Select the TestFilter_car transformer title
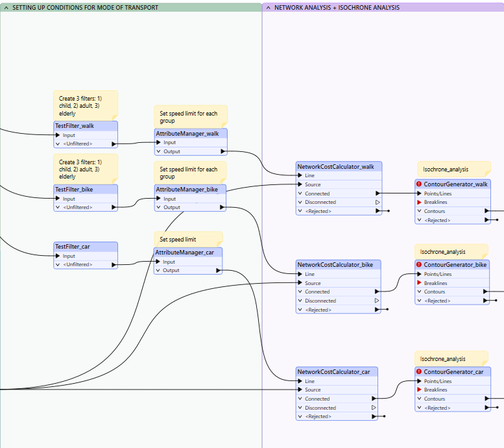The image size is (504, 448). (x=73, y=247)
